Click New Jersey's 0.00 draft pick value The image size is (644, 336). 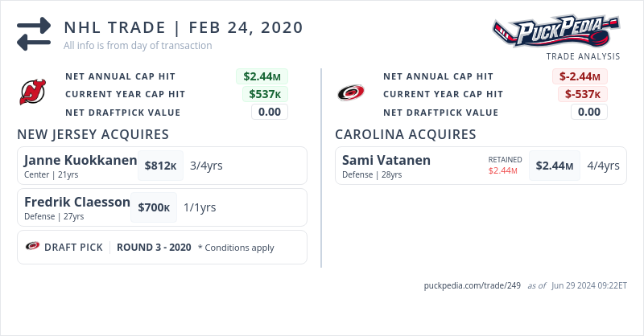click(270, 112)
